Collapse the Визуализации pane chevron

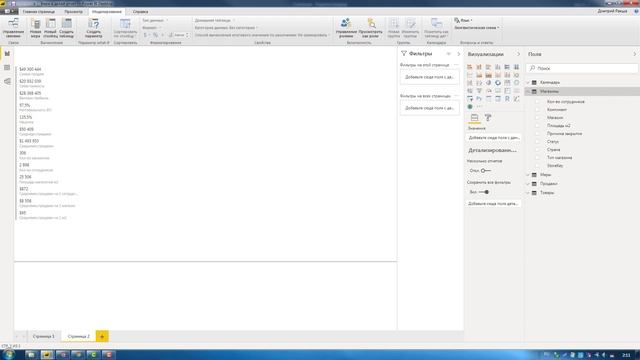pos(518,54)
